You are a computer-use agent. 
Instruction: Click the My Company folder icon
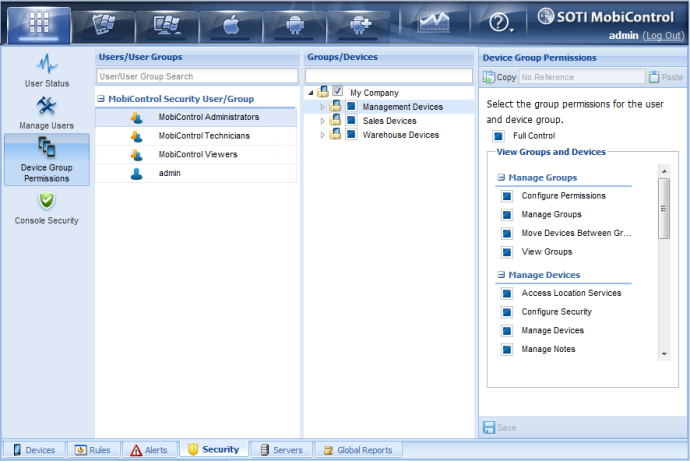click(x=323, y=91)
